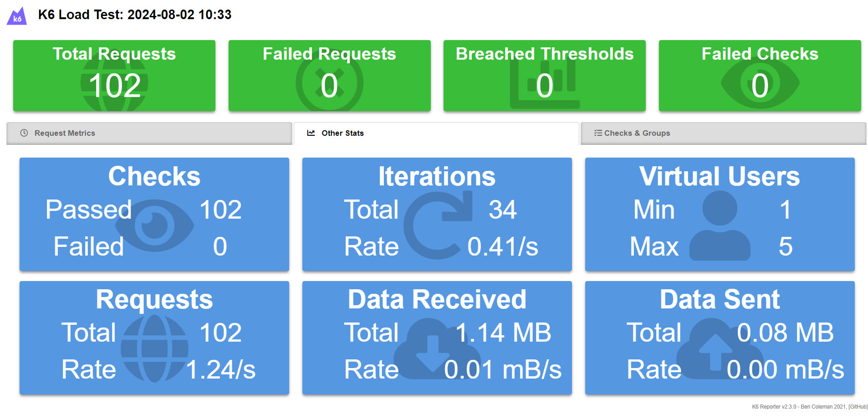Click the cloud download icon in Data Received
The image size is (868, 420).
437,350
